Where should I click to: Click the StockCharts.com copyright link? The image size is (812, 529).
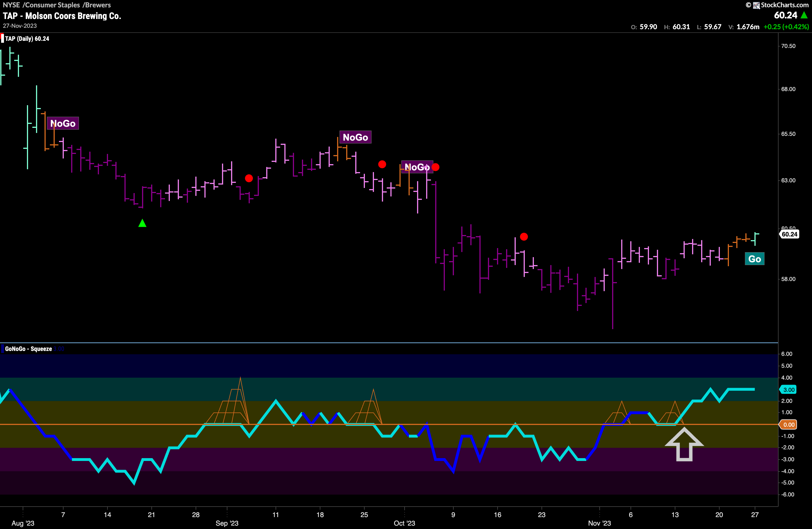tap(777, 5)
